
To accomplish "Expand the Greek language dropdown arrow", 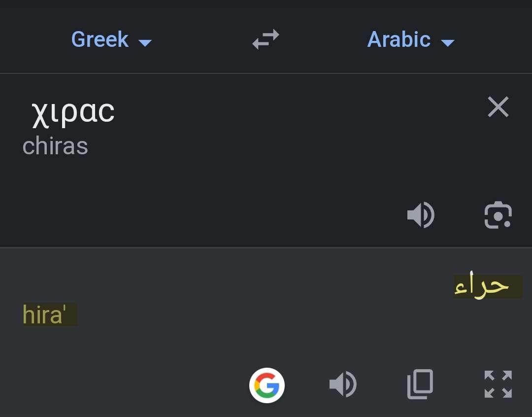I will coord(145,43).
